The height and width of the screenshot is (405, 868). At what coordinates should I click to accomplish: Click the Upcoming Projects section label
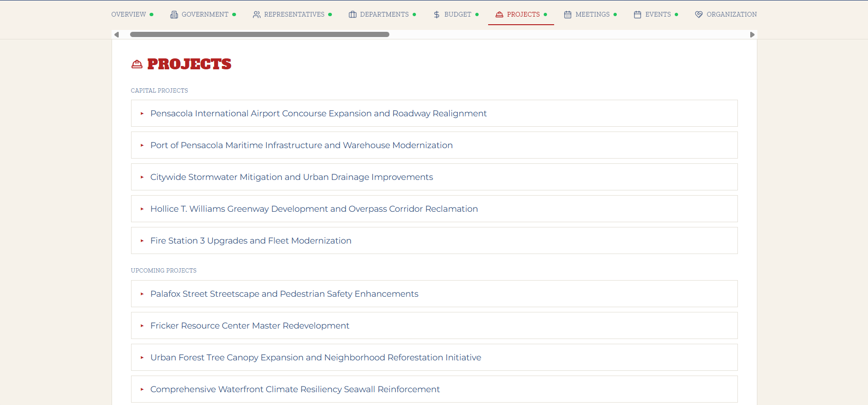click(x=164, y=271)
